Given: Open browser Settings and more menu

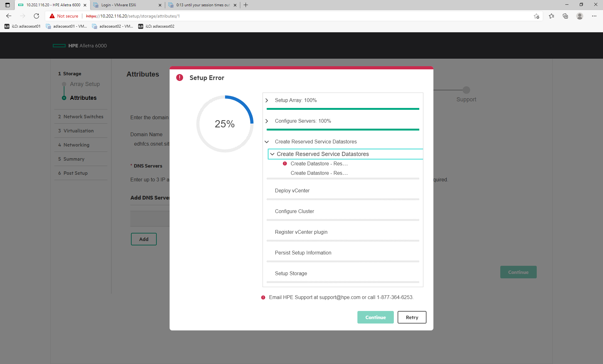Looking at the screenshot, I should point(594,16).
